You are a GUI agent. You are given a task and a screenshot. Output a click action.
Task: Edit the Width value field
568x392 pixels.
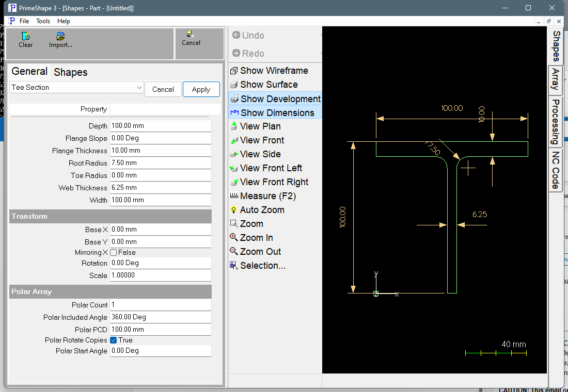click(161, 200)
